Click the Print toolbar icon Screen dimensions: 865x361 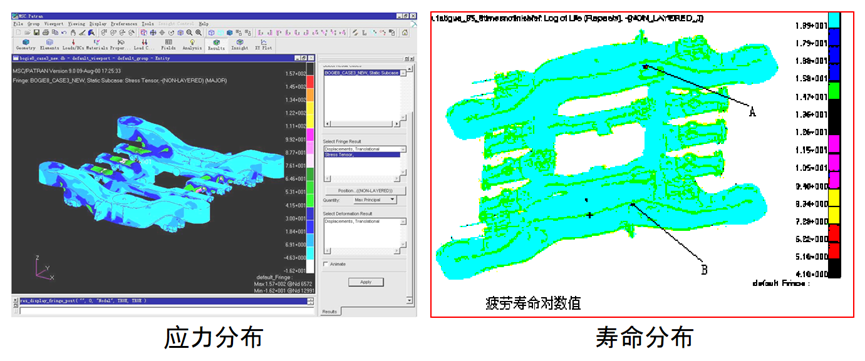(x=46, y=33)
